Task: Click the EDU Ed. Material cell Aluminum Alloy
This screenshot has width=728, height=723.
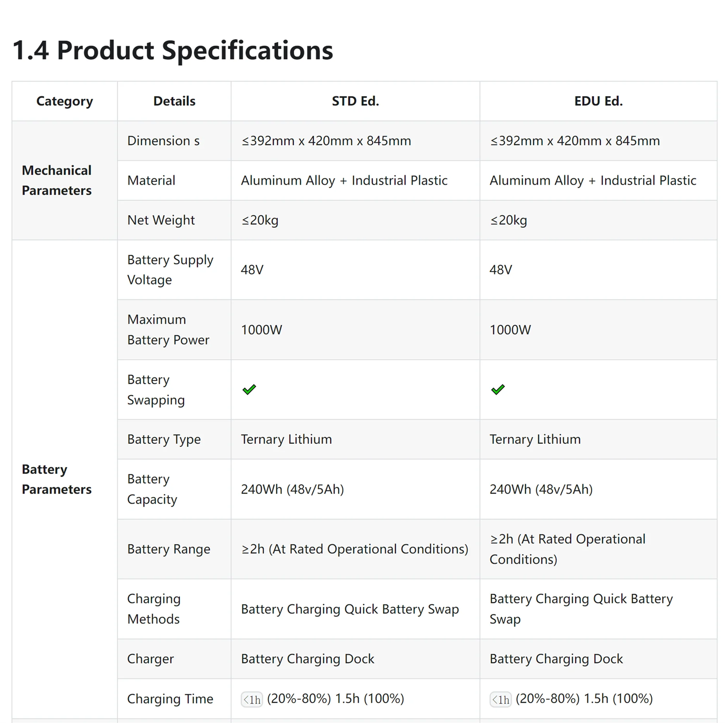Action: pos(598,180)
